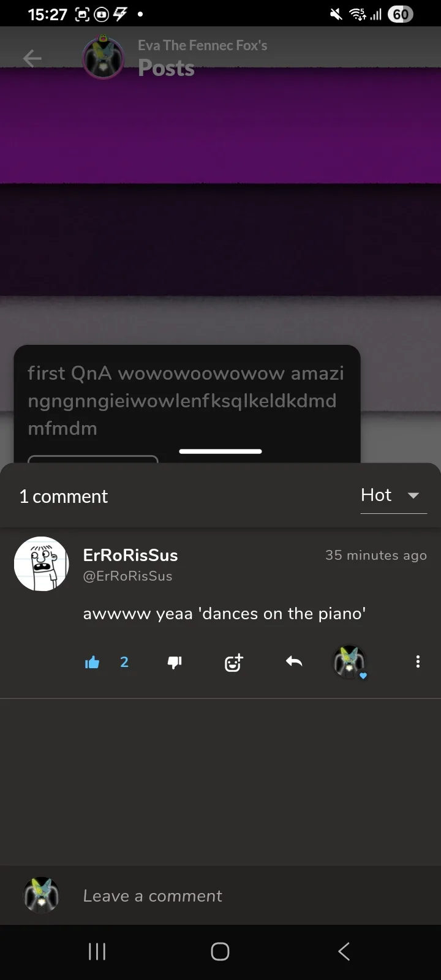
Task: Tap the comment sheet drag handle
Action: (x=221, y=451)
